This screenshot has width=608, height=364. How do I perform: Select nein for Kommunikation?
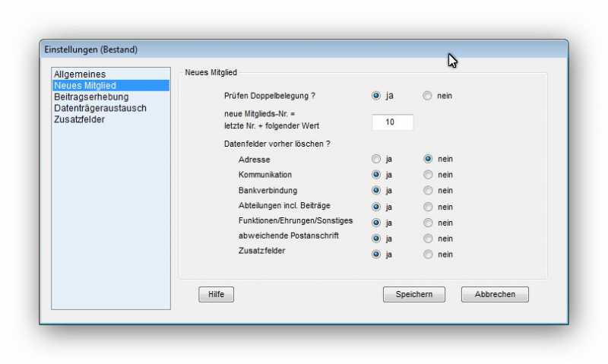(x=428, y=176)
